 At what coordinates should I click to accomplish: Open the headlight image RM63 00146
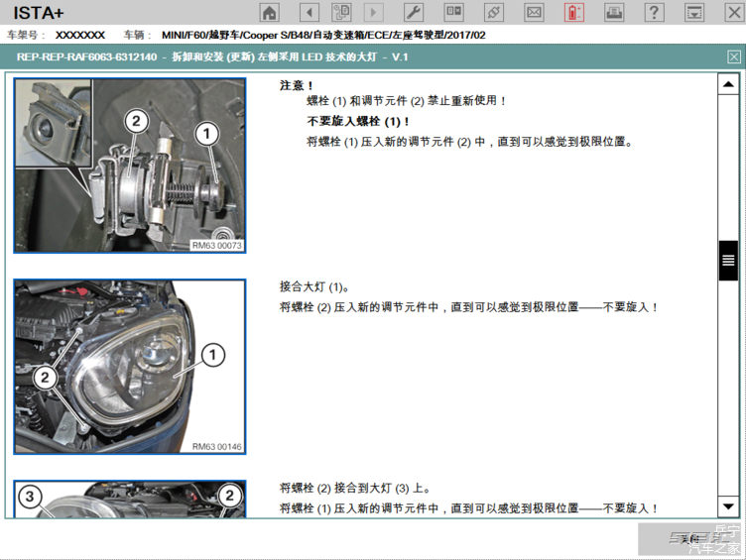(130, 367)
